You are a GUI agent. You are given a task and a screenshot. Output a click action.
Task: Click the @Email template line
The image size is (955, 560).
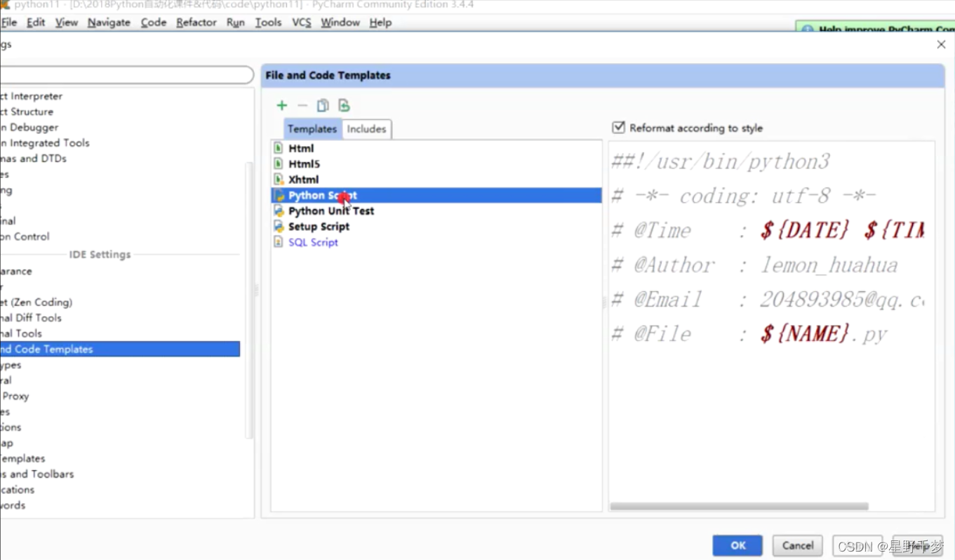(x=768, y=300)
